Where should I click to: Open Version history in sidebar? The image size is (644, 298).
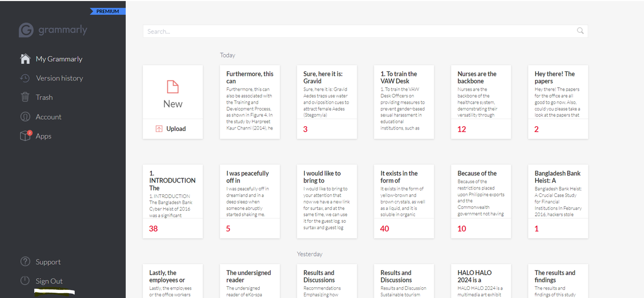pos(60,78)
